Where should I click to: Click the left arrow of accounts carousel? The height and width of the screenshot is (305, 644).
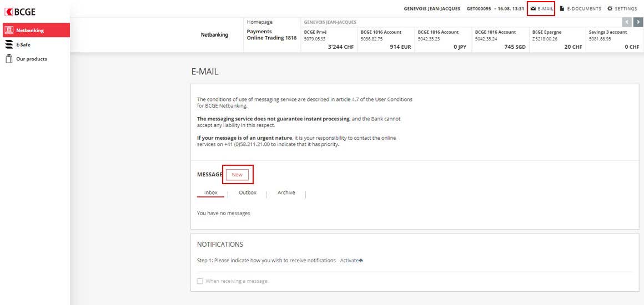pyautogui.click(x=627, y=22)
